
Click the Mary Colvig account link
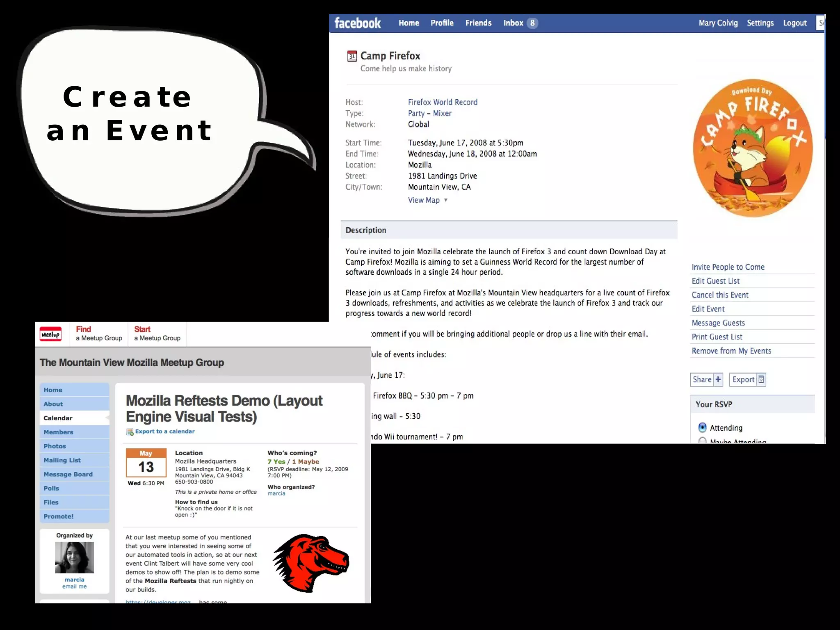tap(718, 23)
